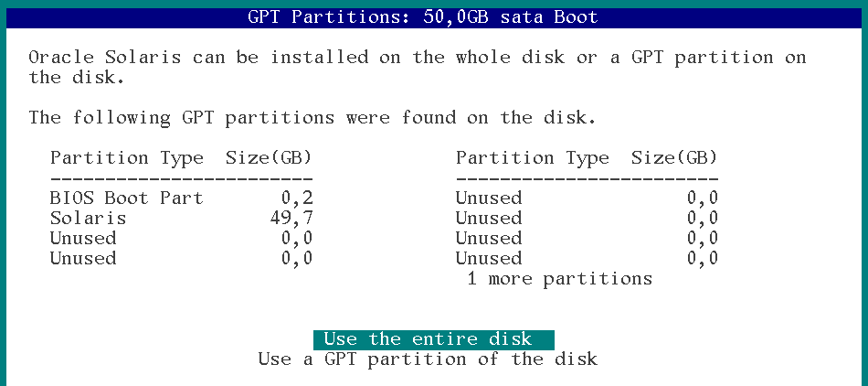The image size is (868, 386).
Task: Click the "1 more partitions" text
Action: point(559,278)
